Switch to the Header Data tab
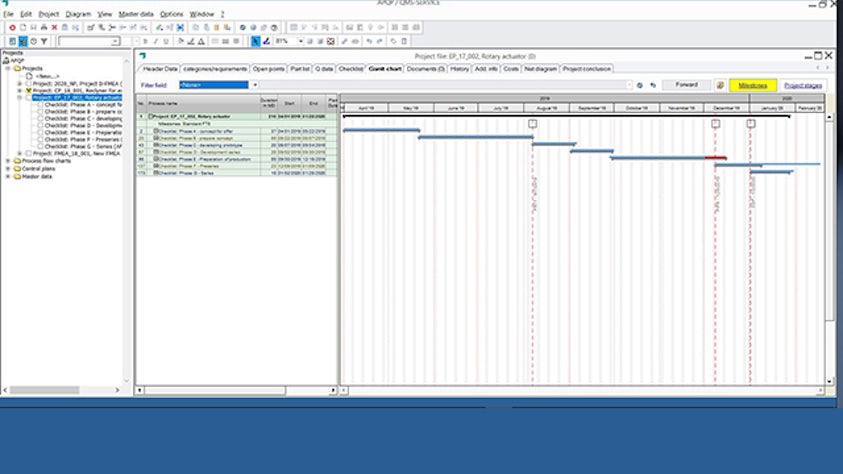Viewport: 843px width, 474px height. point(160,69)
